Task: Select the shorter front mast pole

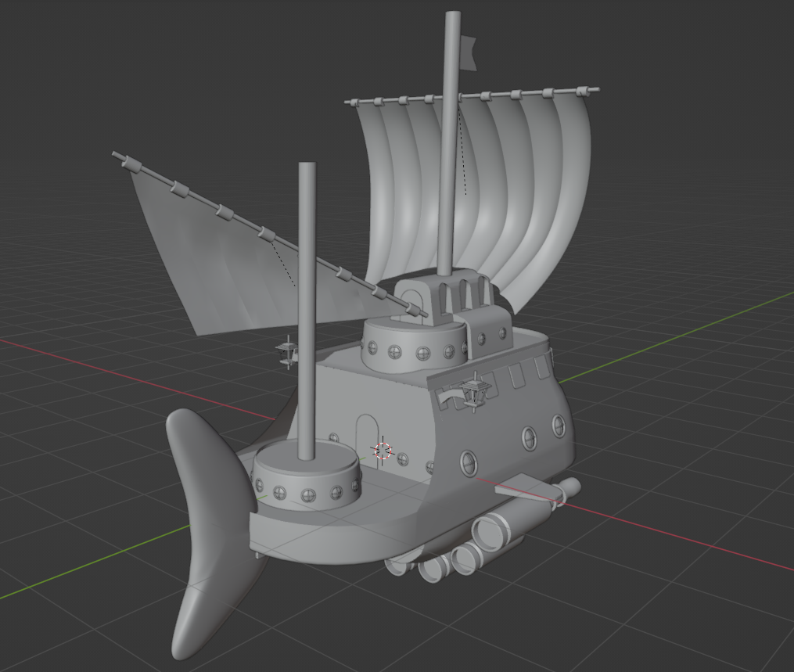Action: (307, 313)
